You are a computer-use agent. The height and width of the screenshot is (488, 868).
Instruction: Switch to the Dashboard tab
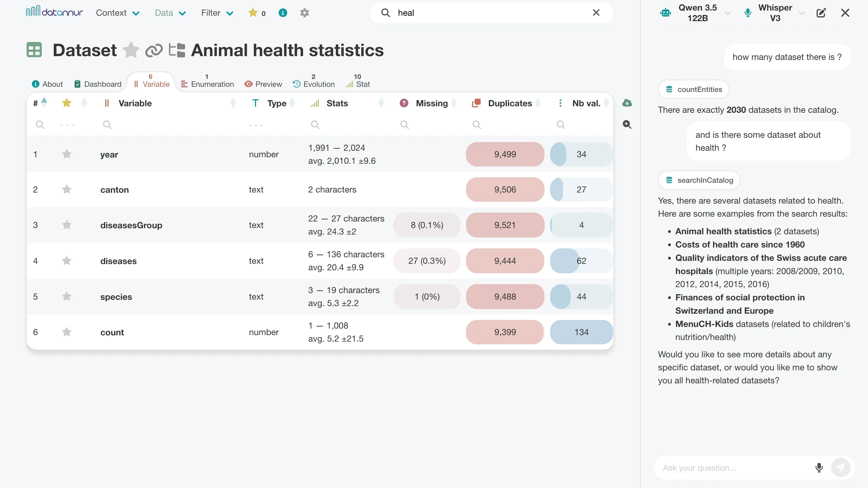pyautogui.click(x=98, y=84)
